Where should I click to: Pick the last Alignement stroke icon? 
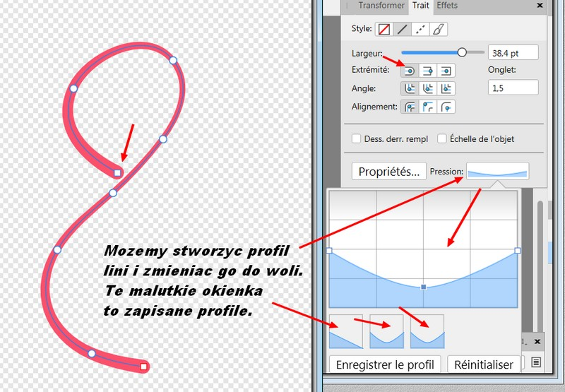click(446, 107)
